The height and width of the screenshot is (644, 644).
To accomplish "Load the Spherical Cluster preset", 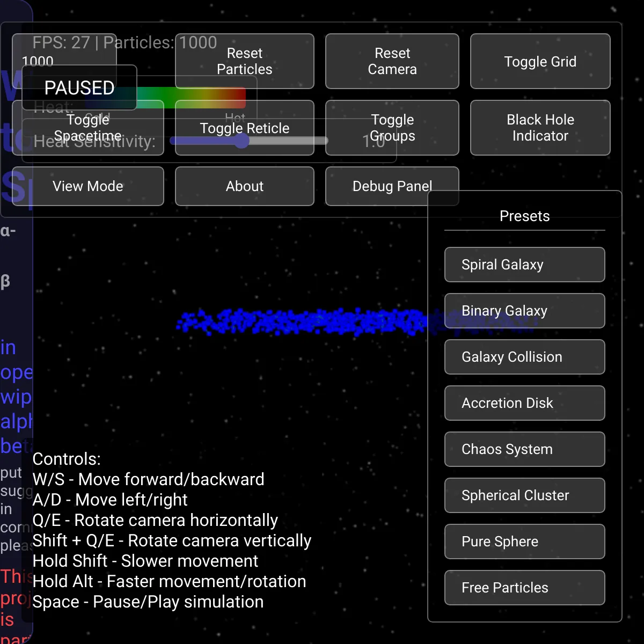I will 525,495.
